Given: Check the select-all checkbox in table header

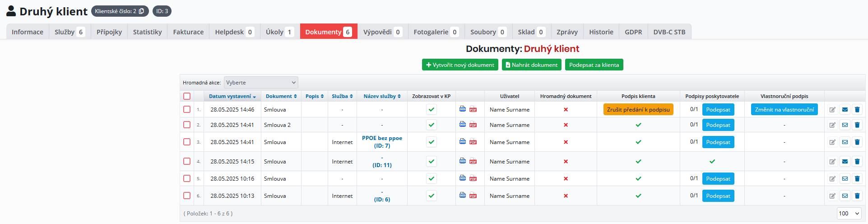Looking at the screenshot, I should click(187, 96).
